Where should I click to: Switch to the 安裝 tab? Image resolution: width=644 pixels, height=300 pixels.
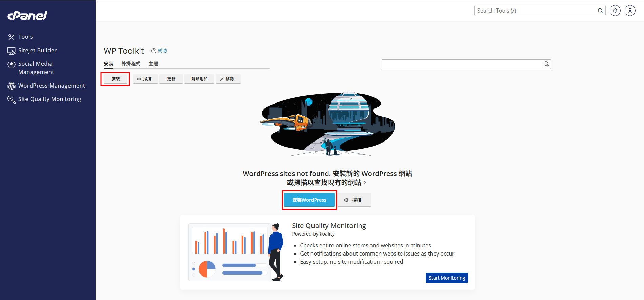tap(108, 64)
